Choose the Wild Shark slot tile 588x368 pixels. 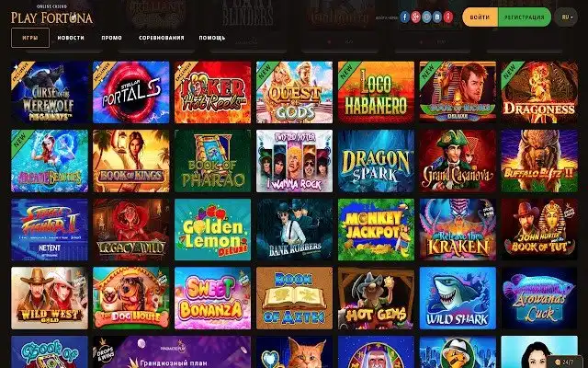coord(458,298)
